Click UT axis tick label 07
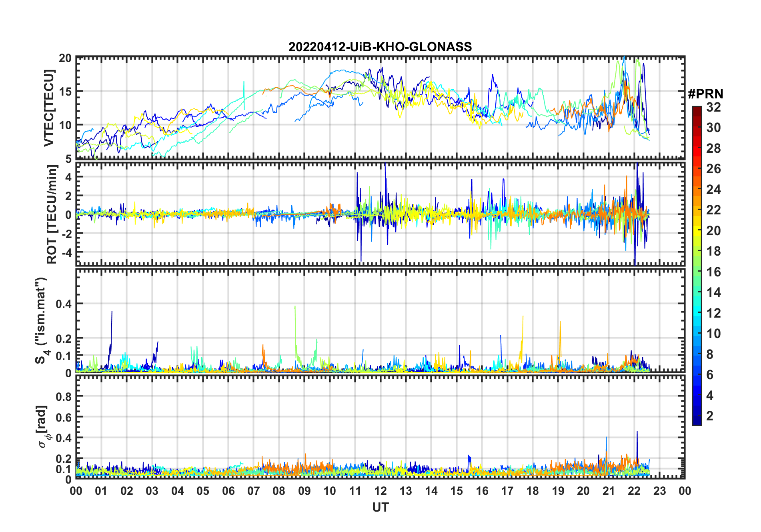Image resolution: width=761 pixels, height=532 pixels. coord(254,491)
